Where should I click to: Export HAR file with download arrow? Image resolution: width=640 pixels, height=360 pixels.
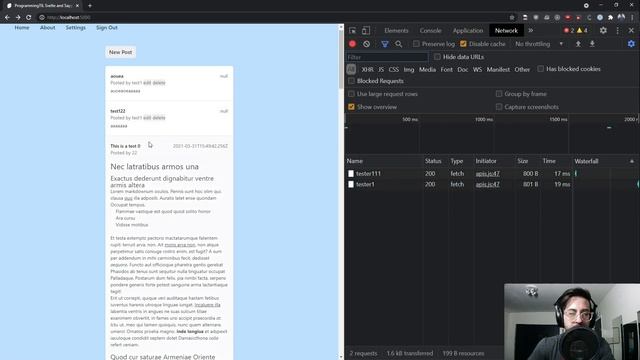pyautogui.click(x=592, y=44)
